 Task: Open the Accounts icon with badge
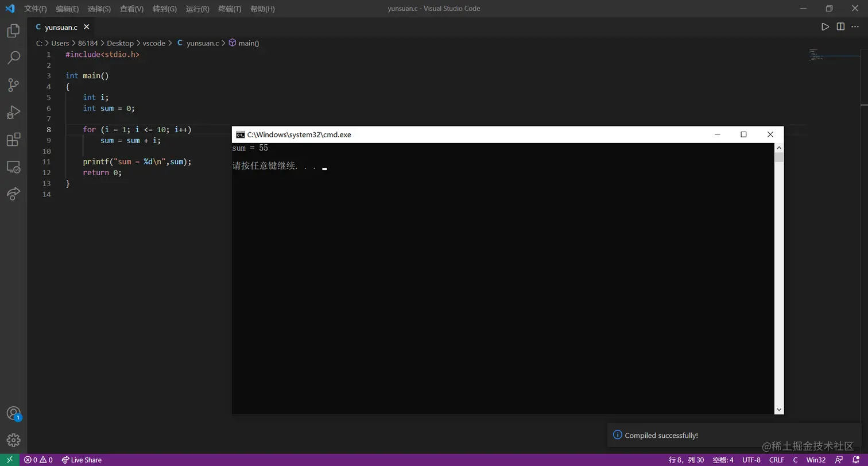coord(13,413)
